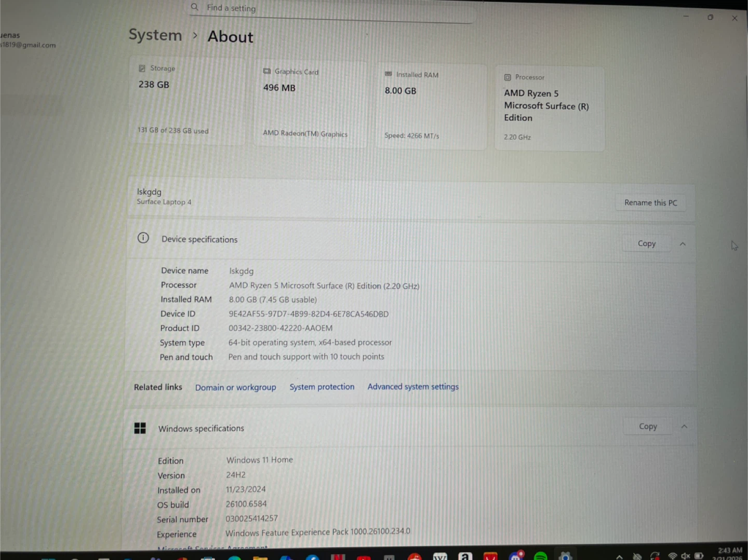
Task: Click the Device specifications info icon
Action: [x=143, y=238]
